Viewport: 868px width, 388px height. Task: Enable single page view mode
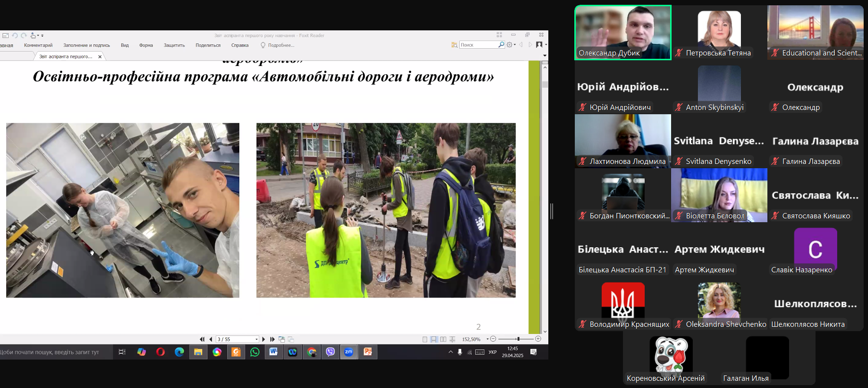click(425, 339)
